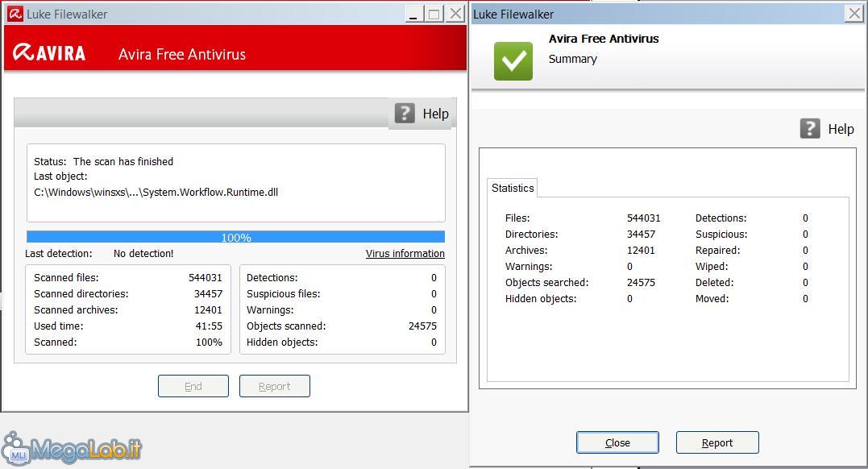The height and width of the screenshot is (469, 868).
Task: Click the Report button in the scan window
Action: click(275, 386)
